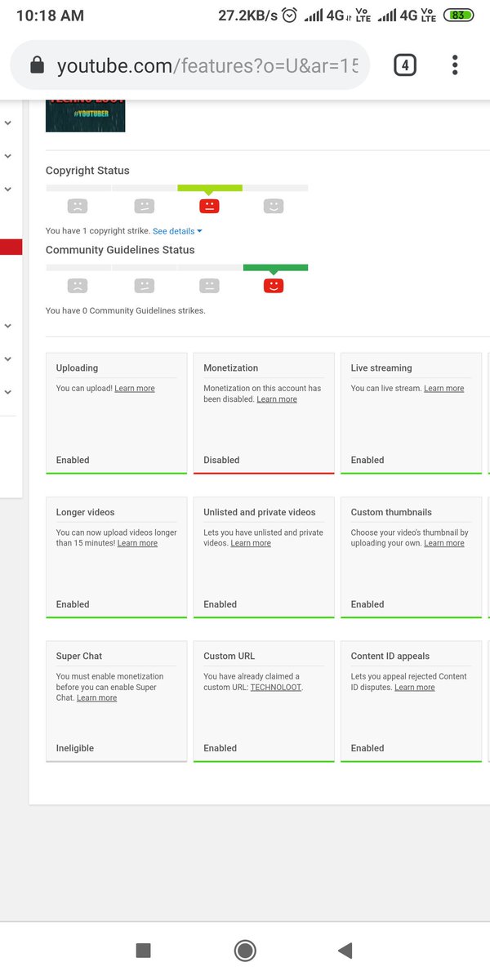Tap first gray frown face under Copyright Status
The height and width of the screenshot is (980, 490).
78,207
